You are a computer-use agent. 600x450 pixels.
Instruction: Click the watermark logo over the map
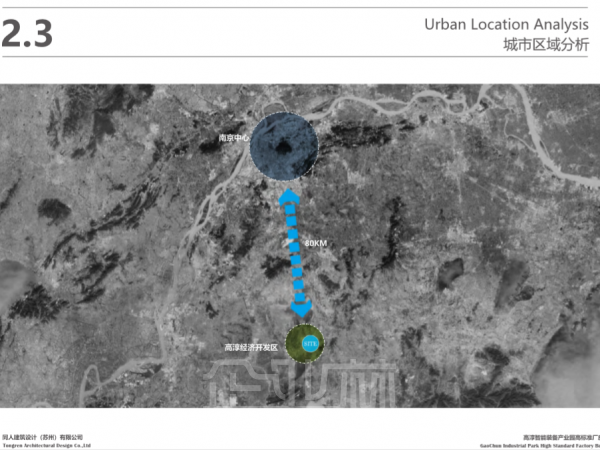[300, 383]
